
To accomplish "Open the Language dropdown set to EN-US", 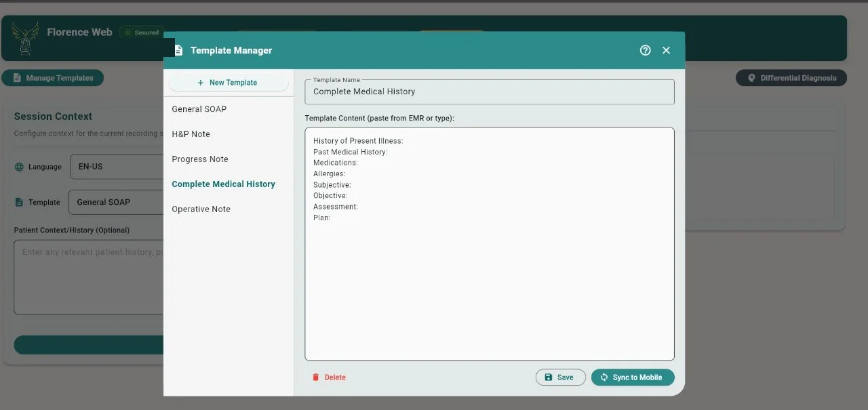I will [x=117, y=167].
